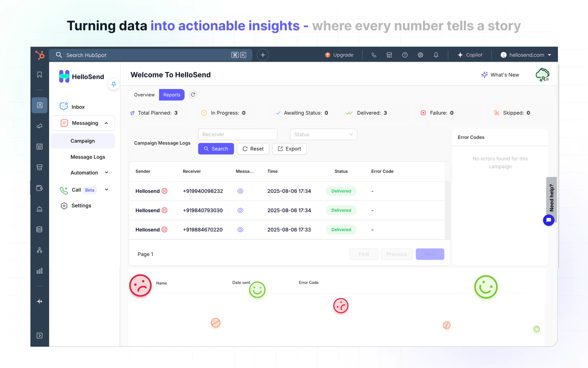
Task: Click the Search button
Action: point(216,149)
